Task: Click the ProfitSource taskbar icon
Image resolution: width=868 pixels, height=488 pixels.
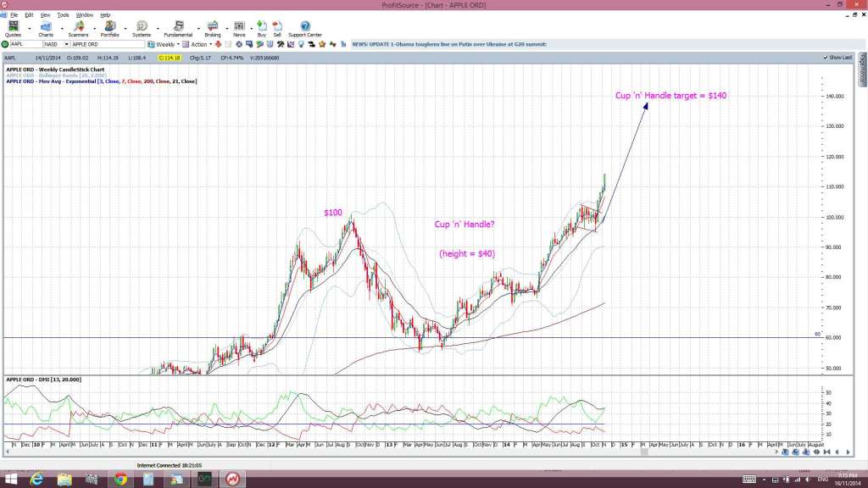Action: click(232, 480)
